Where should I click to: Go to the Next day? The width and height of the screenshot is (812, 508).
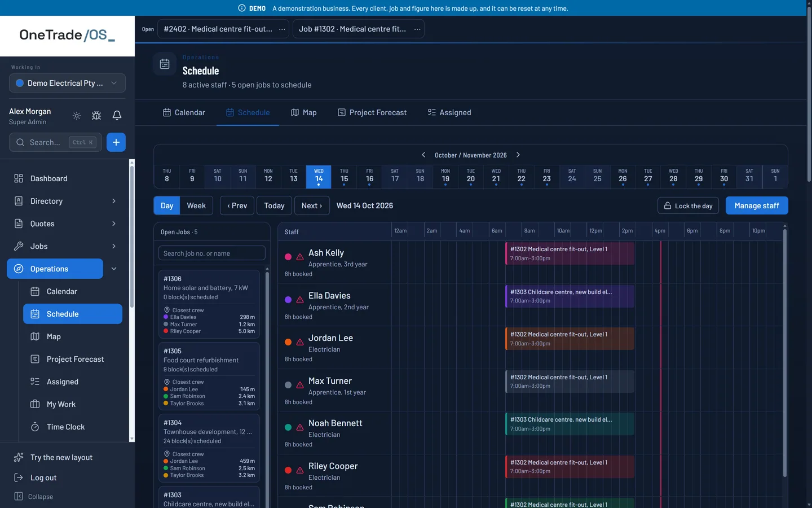312,205
